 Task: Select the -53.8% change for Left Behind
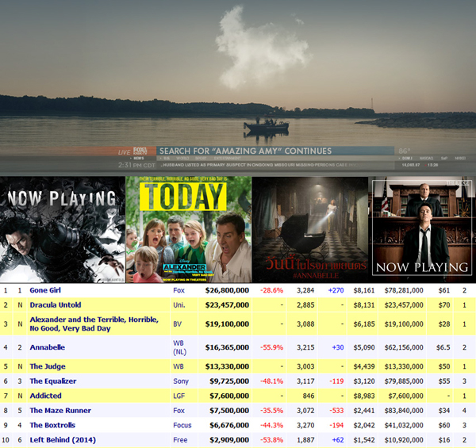tap(271, 440)
